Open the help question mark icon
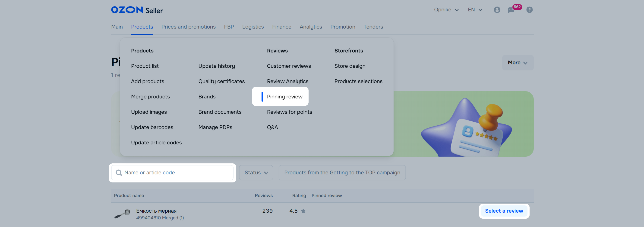The image size is (644, 227). point(529,10)
